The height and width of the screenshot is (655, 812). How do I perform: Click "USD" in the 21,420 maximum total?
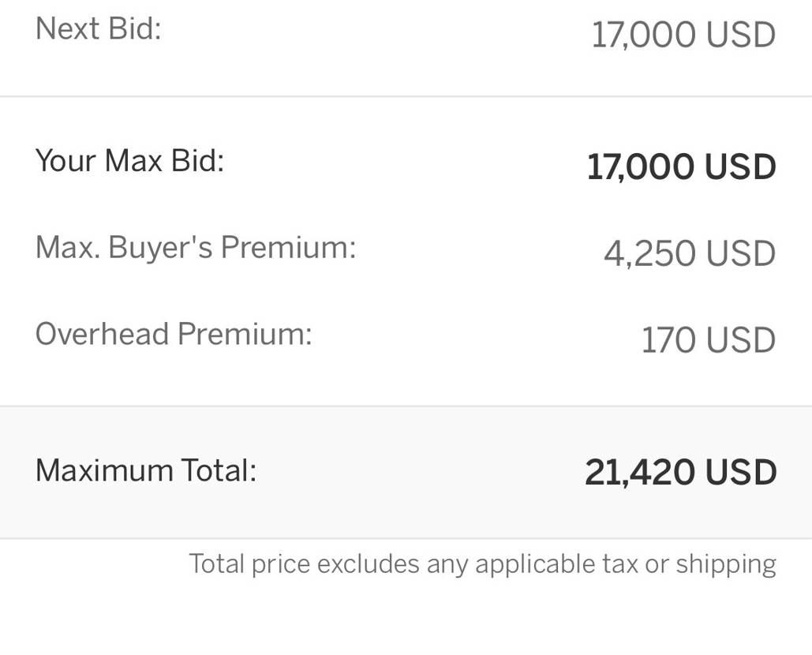[740, 473]
